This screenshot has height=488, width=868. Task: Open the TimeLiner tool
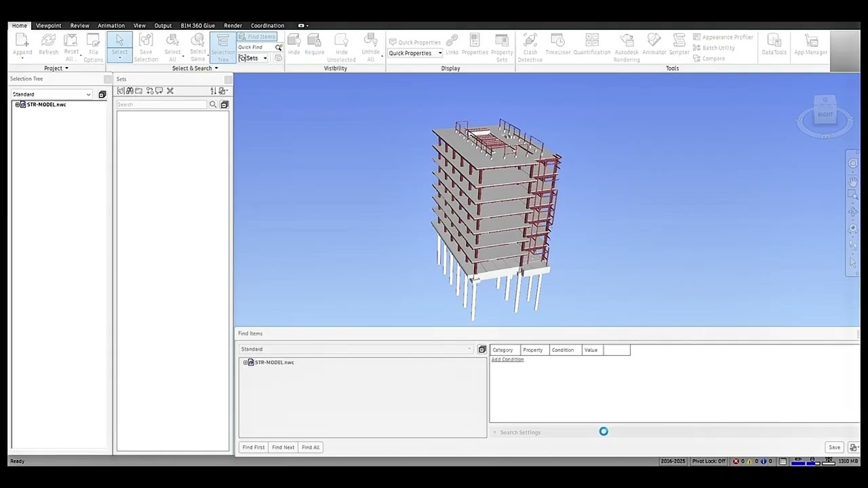[557, 45]
